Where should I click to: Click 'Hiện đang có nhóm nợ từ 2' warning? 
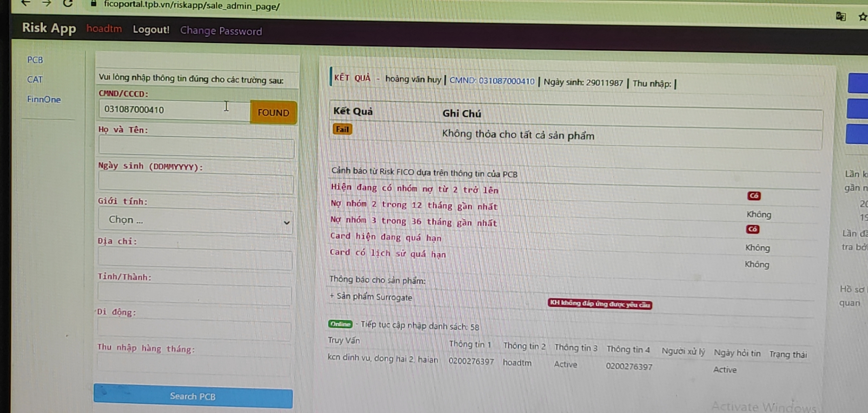pos(414,189)
